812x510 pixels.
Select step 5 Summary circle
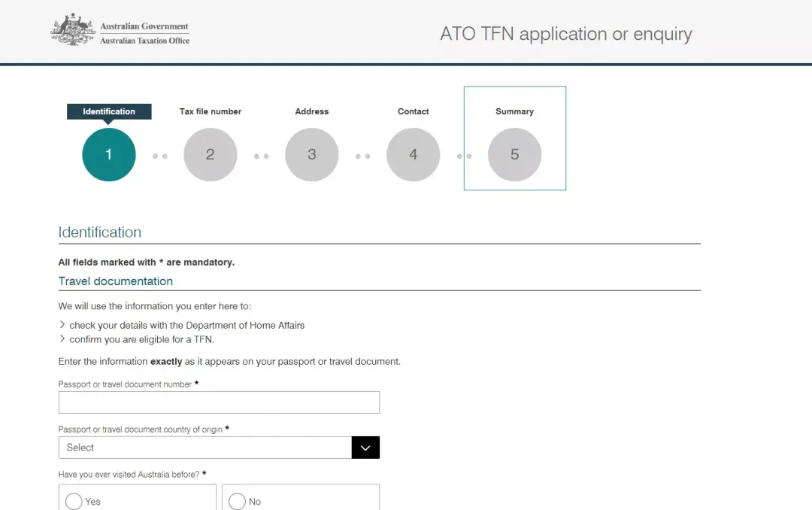click(x=515, y=154)
